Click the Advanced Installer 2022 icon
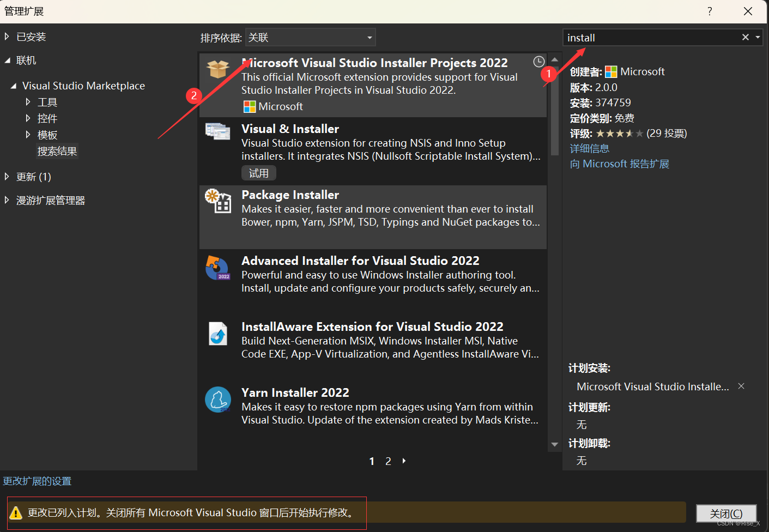 coord(218,268)
